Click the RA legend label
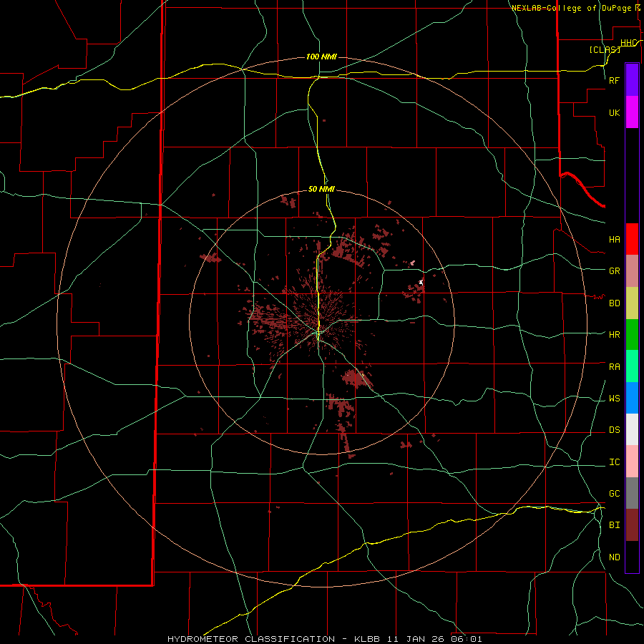Image resolution: width=644 pixels, height=644 pixels. coord(615,367)
